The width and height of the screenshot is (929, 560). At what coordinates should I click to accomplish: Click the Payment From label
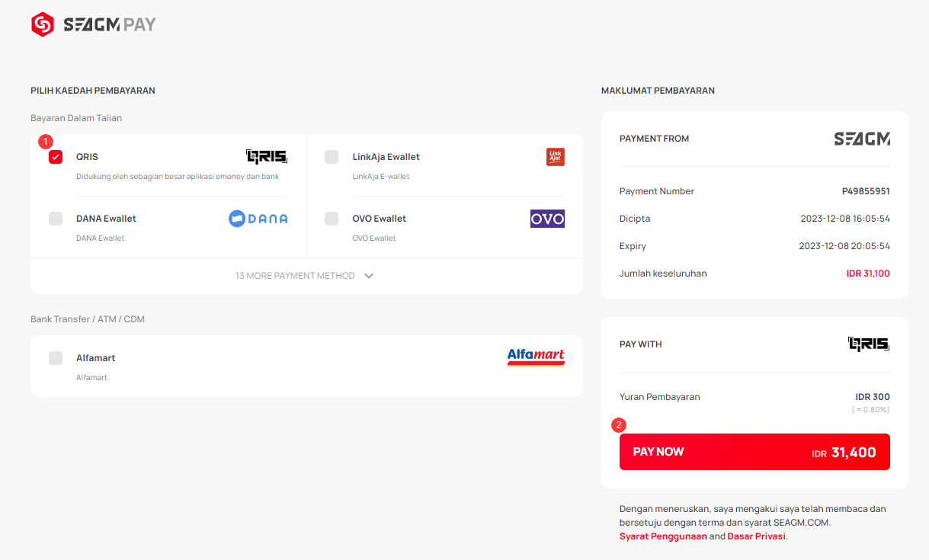click(654, 139)
